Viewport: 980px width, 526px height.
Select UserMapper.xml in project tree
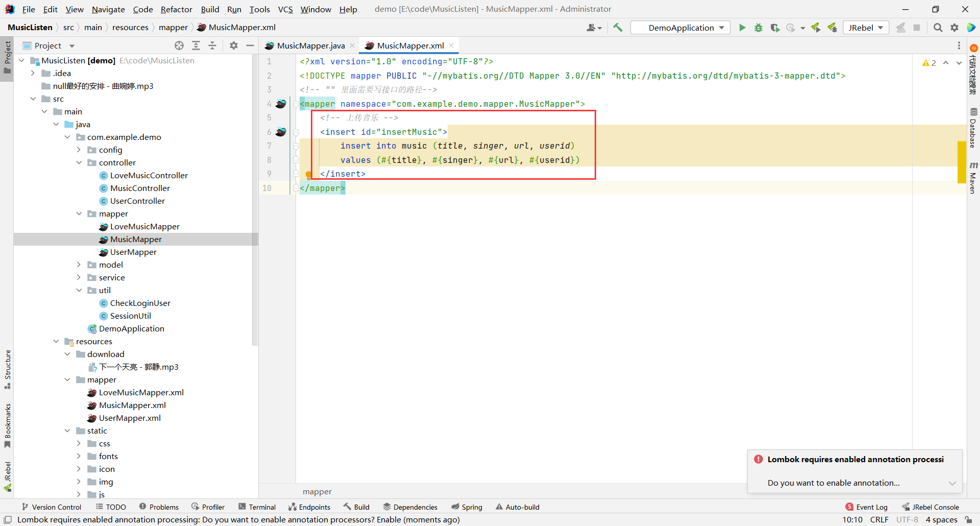(x=130, y=418)
